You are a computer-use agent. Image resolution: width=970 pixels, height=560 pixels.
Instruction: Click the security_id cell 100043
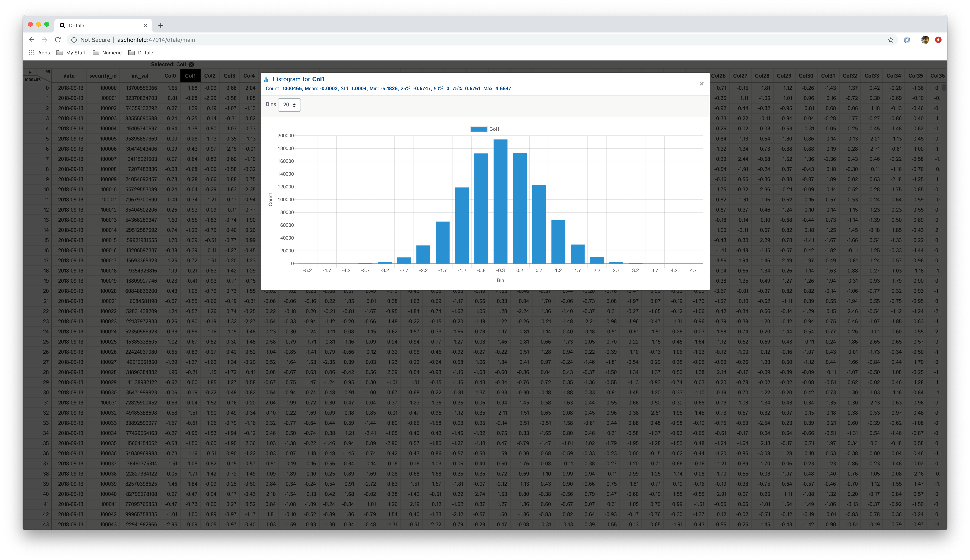(x=103, y=524)
